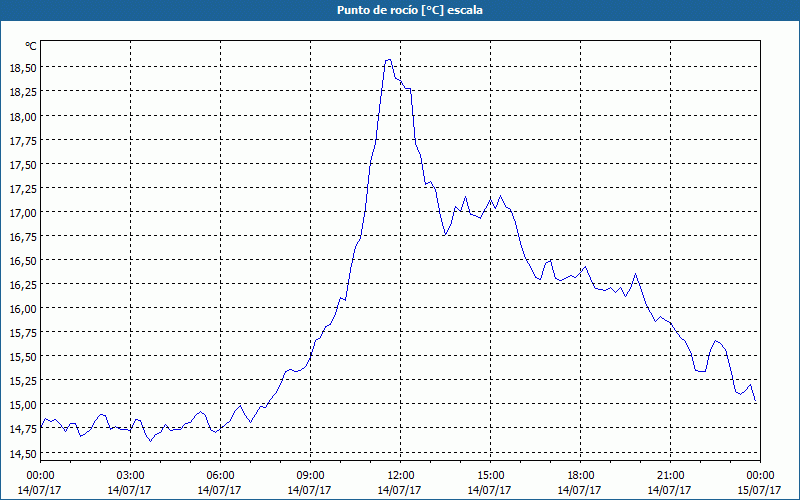Click the 14/07/17 date below 12:00
This screenshot has height=500, width=800.
tap(400, 490)
